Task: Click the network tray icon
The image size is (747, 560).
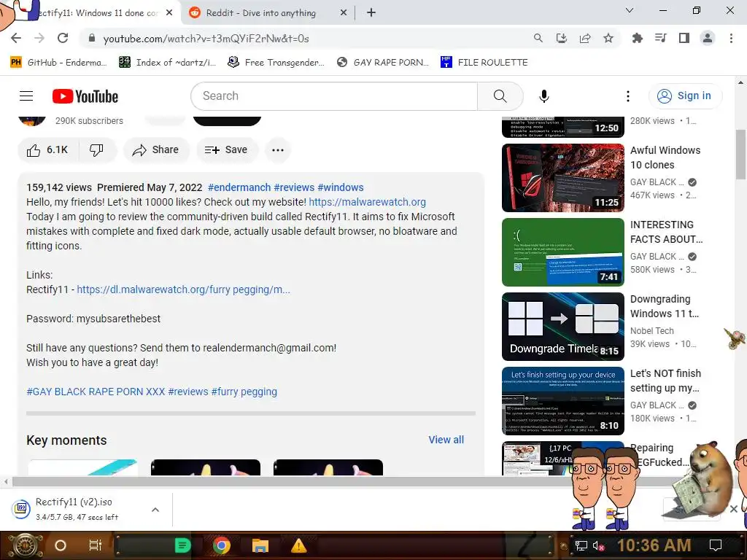Action: tap(581, 545)
